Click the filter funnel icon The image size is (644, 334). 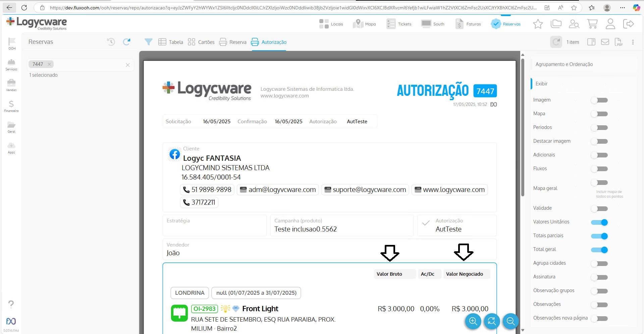click(x=148, y=42)
